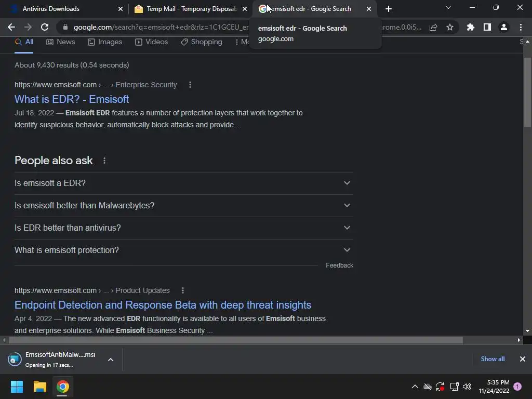Click the emsisoft.com Product Updates URL breadcrumb

coord(92,290)
